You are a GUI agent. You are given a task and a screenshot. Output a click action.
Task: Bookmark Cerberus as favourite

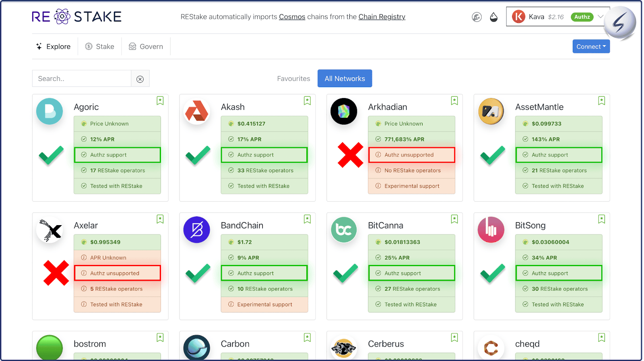454,338
